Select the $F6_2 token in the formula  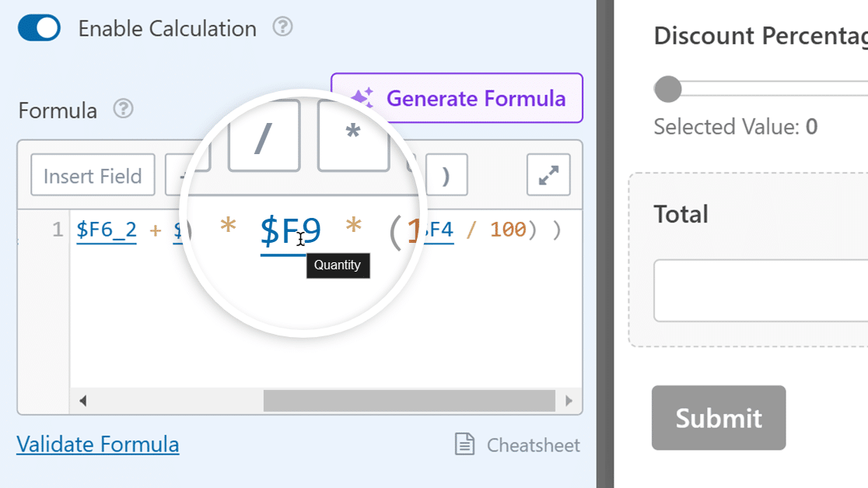pos(105,230)
